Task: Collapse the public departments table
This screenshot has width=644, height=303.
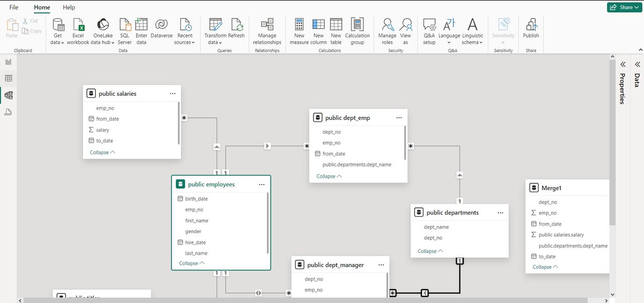Action: pyautogui.click(x=430, y=251)
